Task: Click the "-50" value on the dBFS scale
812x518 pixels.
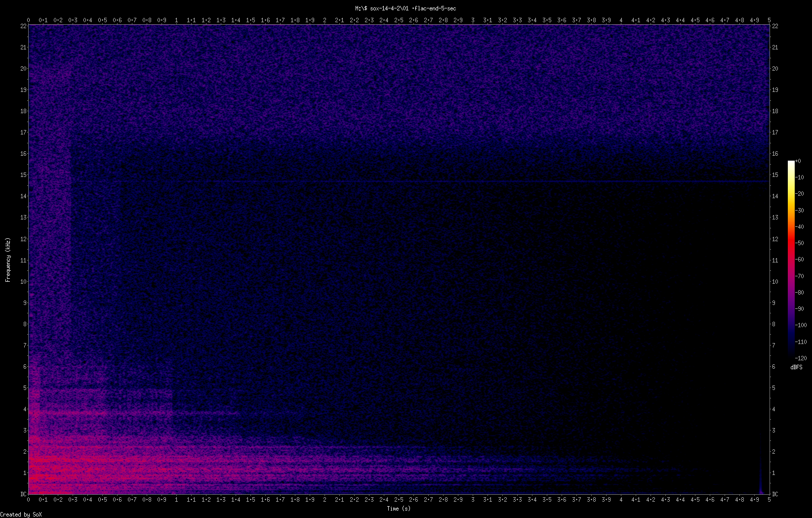Action: [x=800, y=243]
